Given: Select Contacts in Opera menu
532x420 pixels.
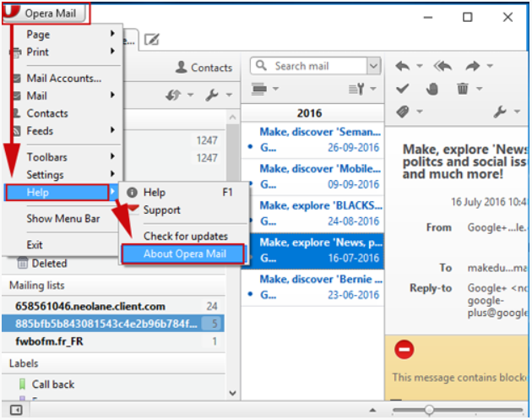Looking at the screenshot, I should (64, 113).
